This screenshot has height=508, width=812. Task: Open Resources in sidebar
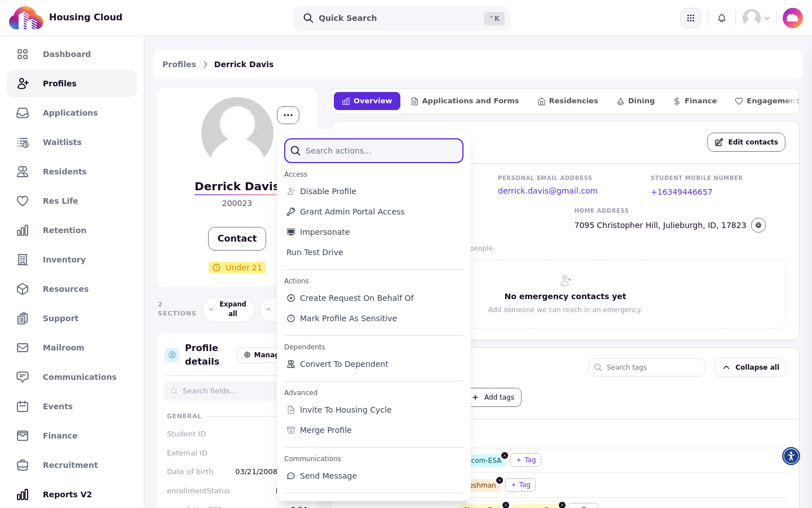pos(72,289)
